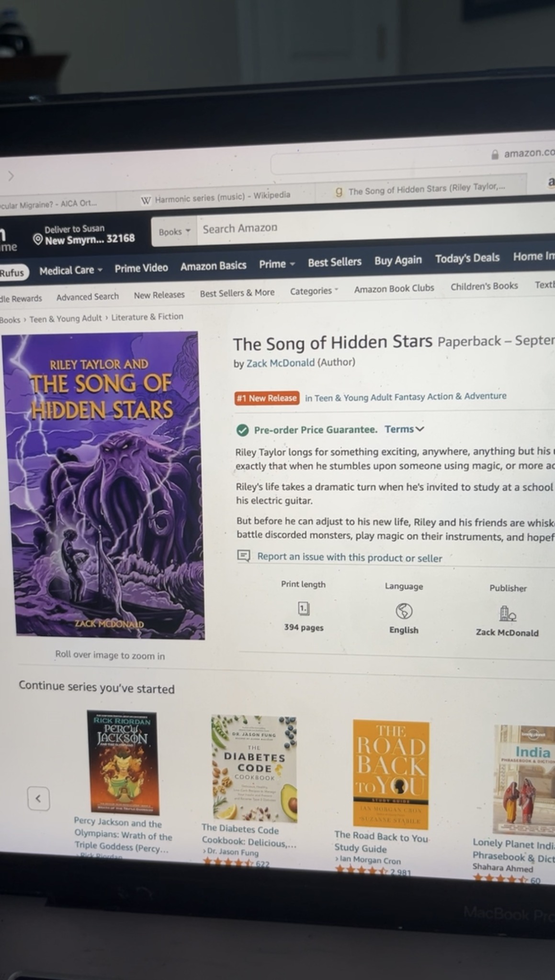Click the Zack McDonald author link

(x=280, y=363)
